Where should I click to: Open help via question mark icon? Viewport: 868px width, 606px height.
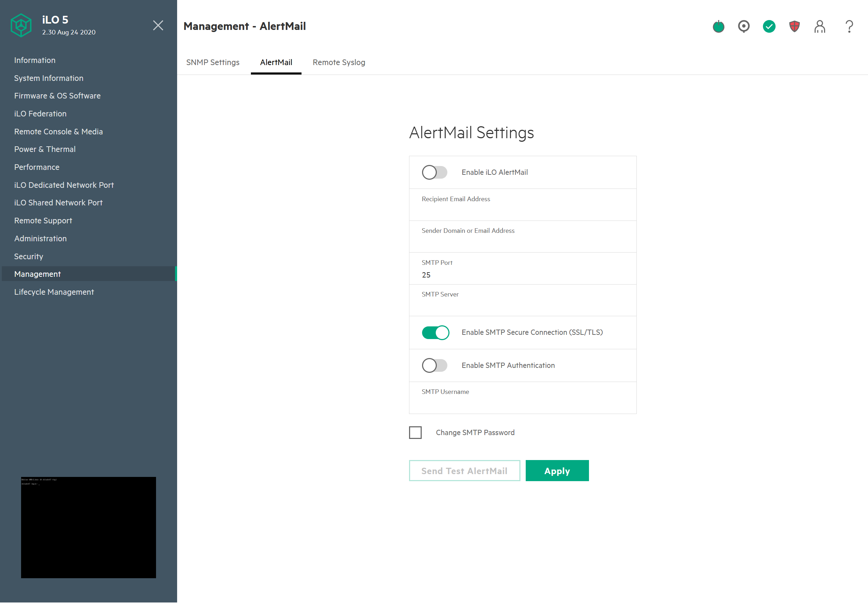849,26
